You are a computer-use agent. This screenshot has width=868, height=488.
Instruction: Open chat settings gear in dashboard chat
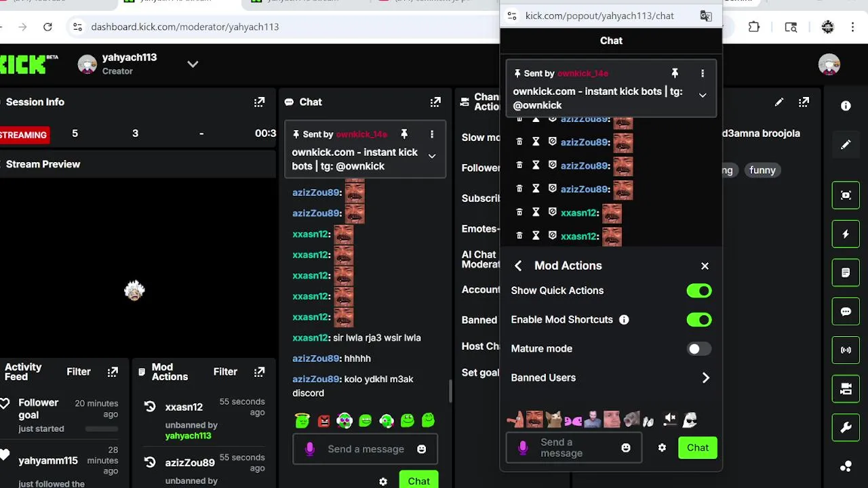(x=383, y=481)
